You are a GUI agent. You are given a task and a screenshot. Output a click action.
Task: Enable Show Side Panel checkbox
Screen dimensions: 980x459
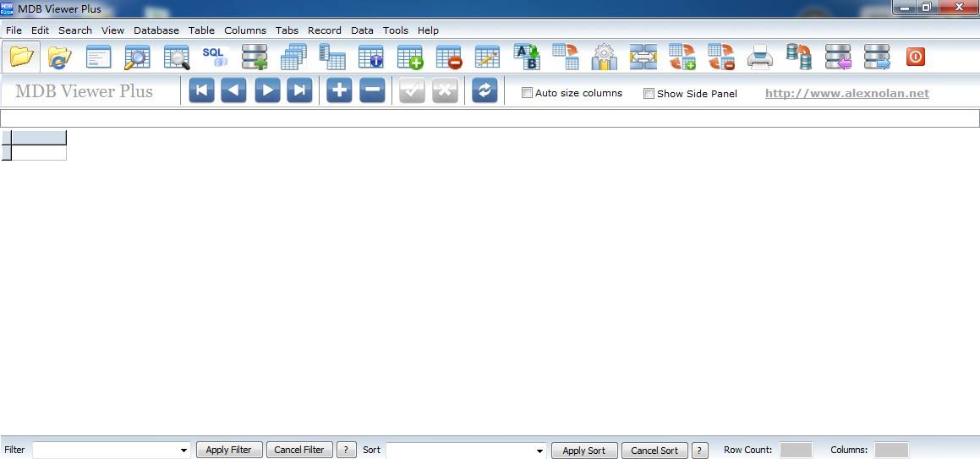[649, 94]
